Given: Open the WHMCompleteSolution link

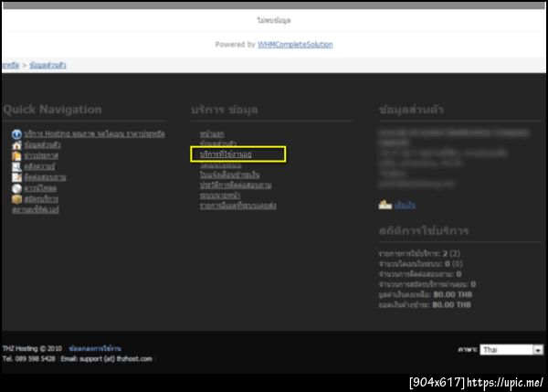Looking at the screenshot, I should click(x=295, y=45).
